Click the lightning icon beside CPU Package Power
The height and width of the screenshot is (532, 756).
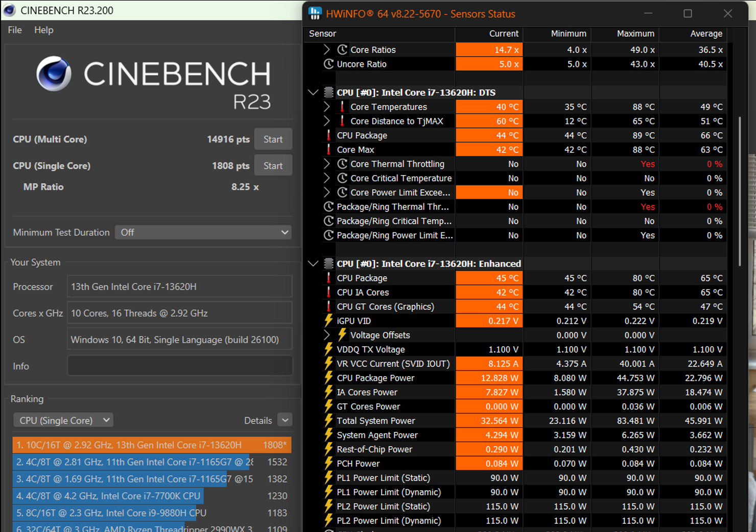click(x=328, y=378)
